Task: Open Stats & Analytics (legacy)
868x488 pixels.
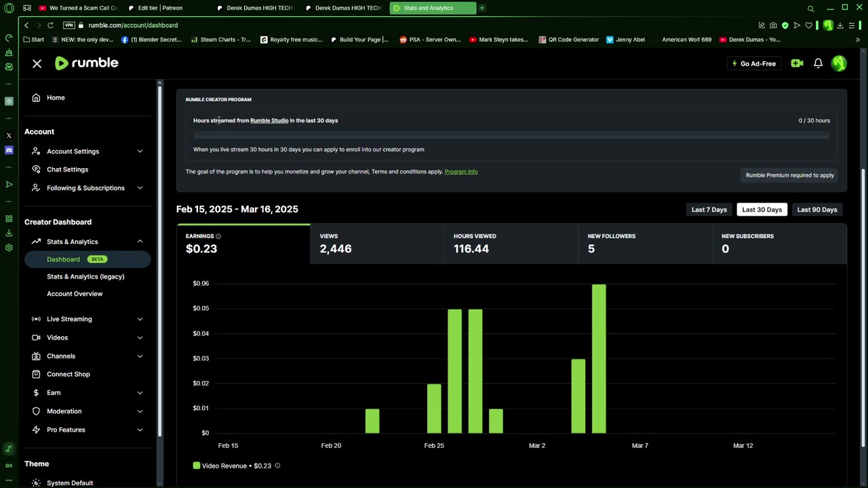Action: tap(85, 277)
